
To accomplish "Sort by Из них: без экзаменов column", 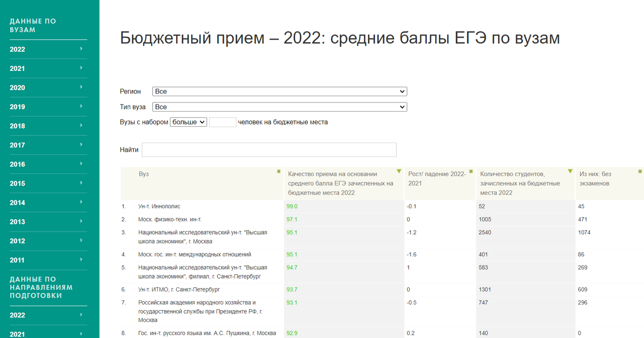I will pyautogui.click(x=640, y=172).
